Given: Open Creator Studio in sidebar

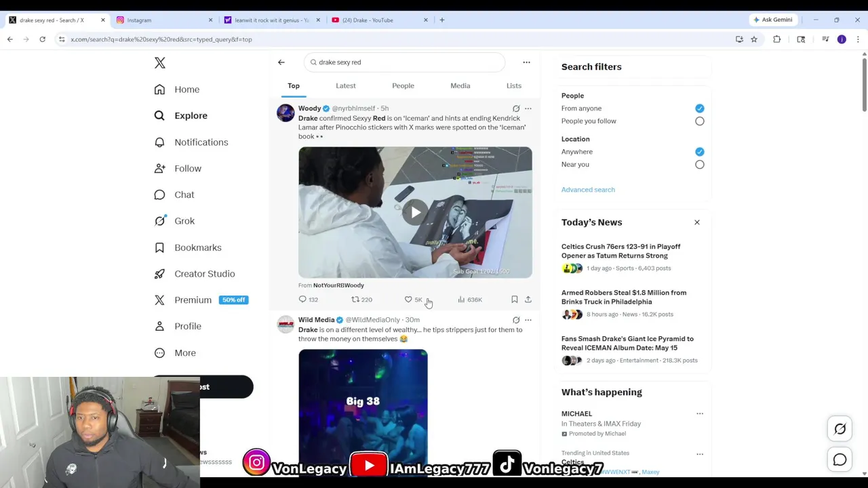Looking at the screenshot, I should pos(194,274).
